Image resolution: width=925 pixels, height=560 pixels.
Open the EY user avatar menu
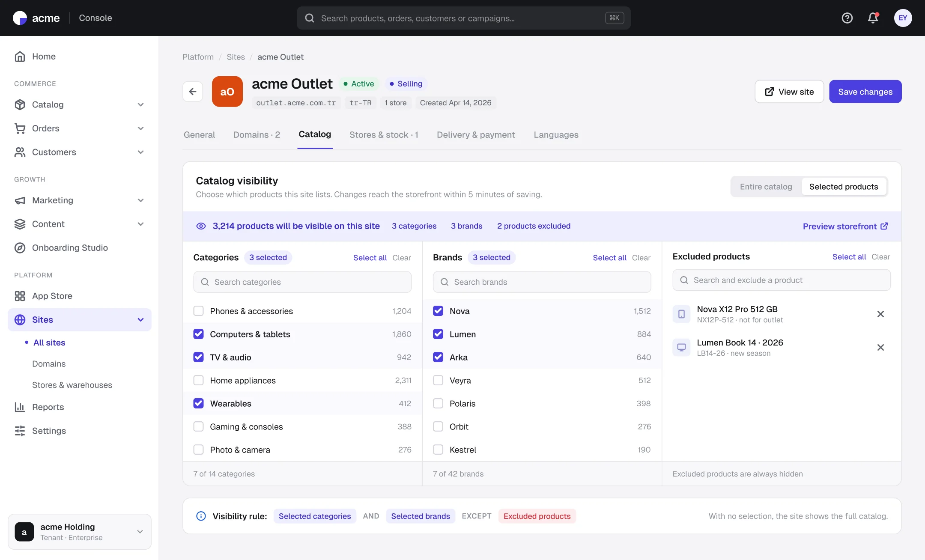(903, 18)
